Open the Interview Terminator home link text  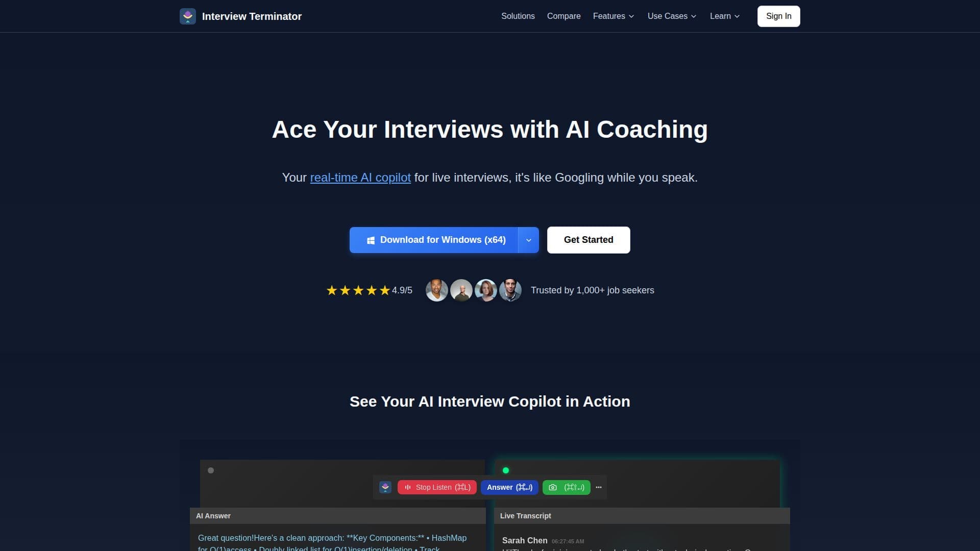tap(252, 16)
